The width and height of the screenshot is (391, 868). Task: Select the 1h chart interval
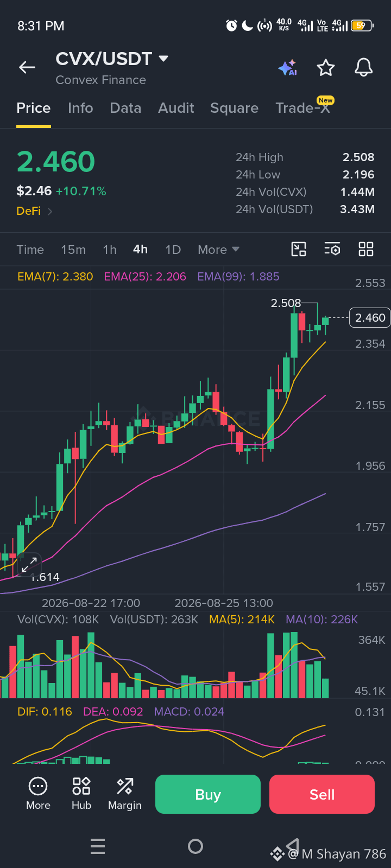coord(110,250)
